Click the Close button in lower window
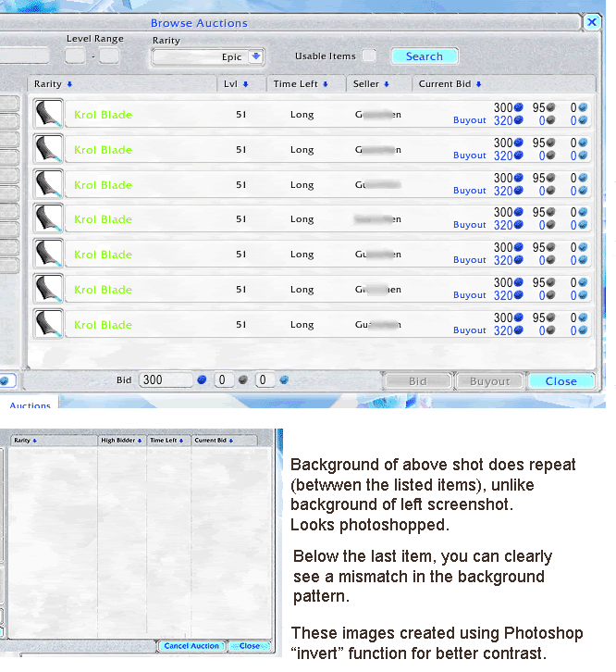This screenshot has height=672, width=616. (250, 646)
